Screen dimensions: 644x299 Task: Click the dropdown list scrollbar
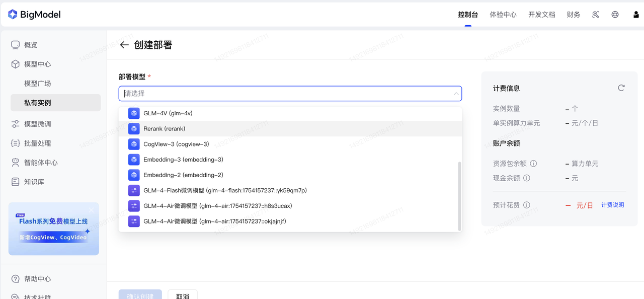459,196
